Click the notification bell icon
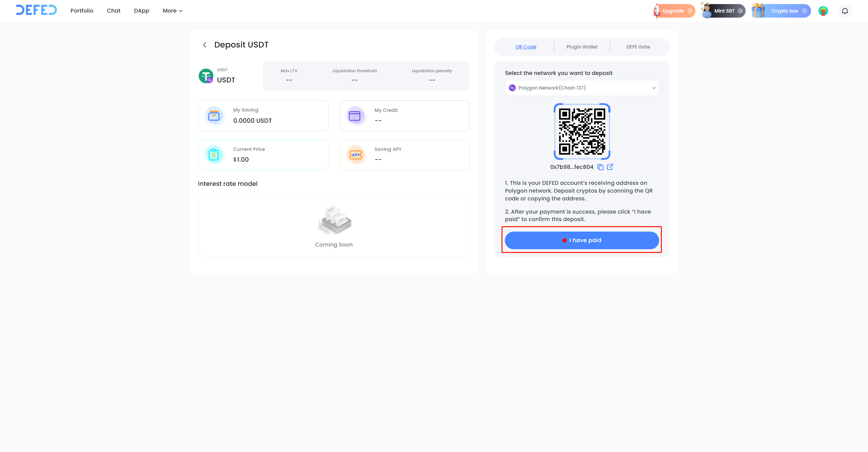 845,11
